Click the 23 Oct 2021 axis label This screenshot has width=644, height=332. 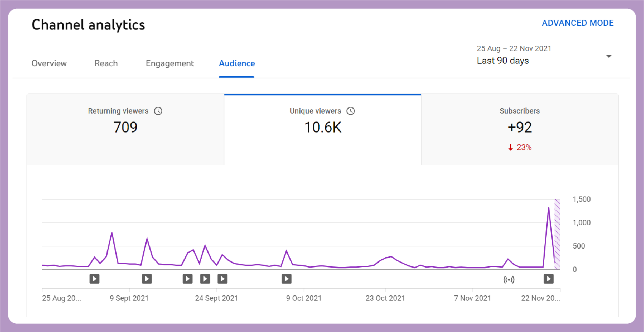385,298
